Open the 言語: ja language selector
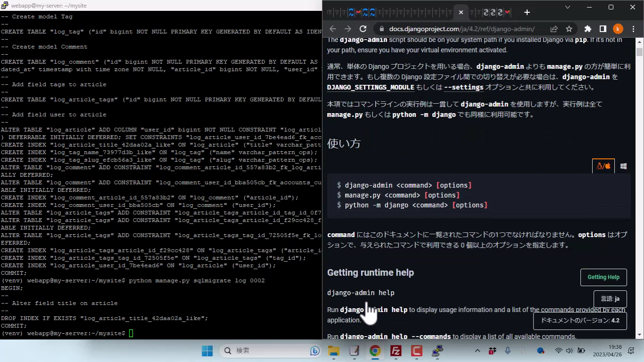This screenshot has height=362, width=644. (x=610, y=299)
